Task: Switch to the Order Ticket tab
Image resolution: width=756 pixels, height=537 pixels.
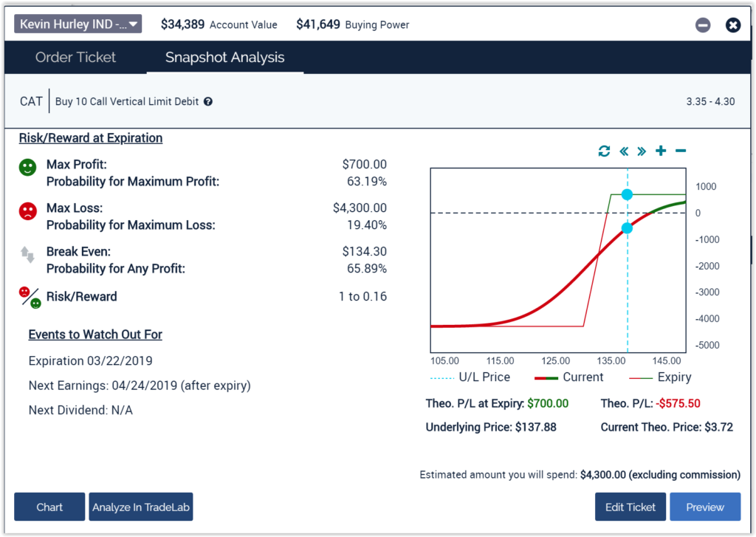Action: (75, 58)
